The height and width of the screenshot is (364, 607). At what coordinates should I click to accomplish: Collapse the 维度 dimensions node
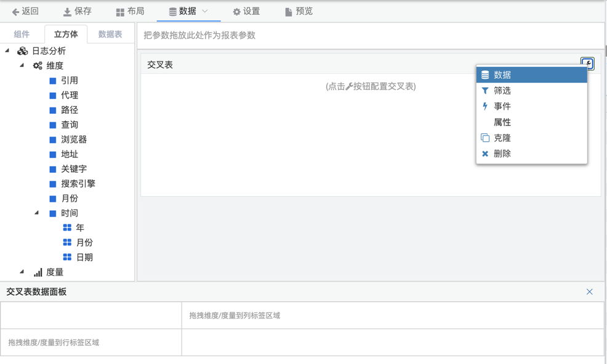pos(22,66)
